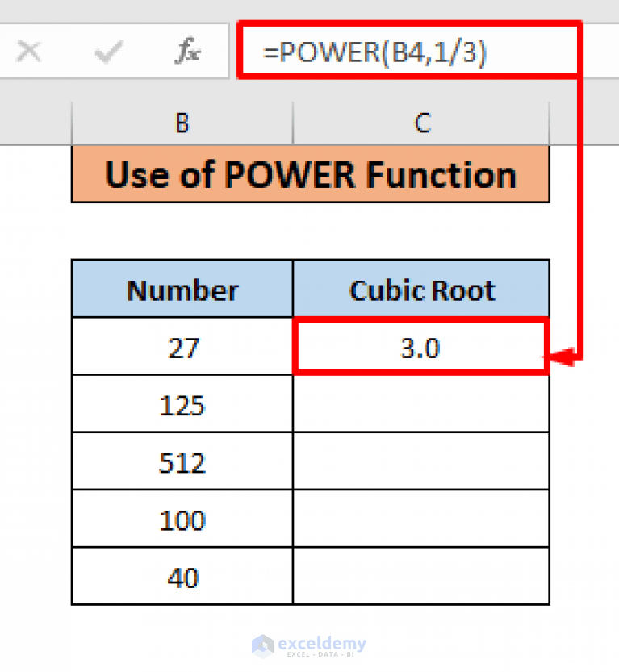The width and height of the screenshot is (619, 672).
Task: Confirm the formula with the checkmark icon
Action: [108, 52]
